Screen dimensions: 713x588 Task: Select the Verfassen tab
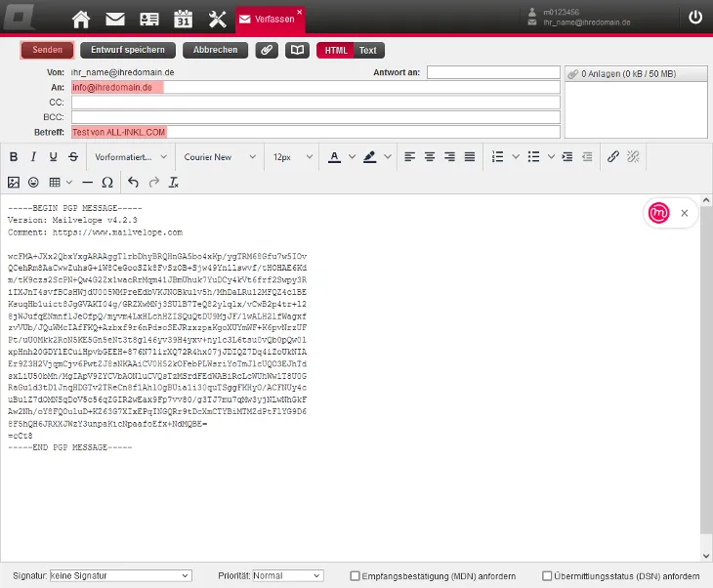[271, 20]
